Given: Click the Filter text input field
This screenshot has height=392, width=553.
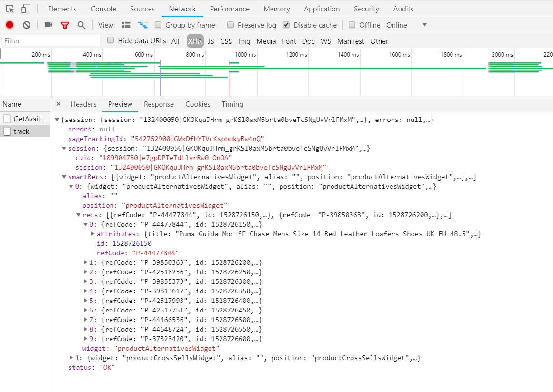Looking at the screenshot, I should pos(51,41).
